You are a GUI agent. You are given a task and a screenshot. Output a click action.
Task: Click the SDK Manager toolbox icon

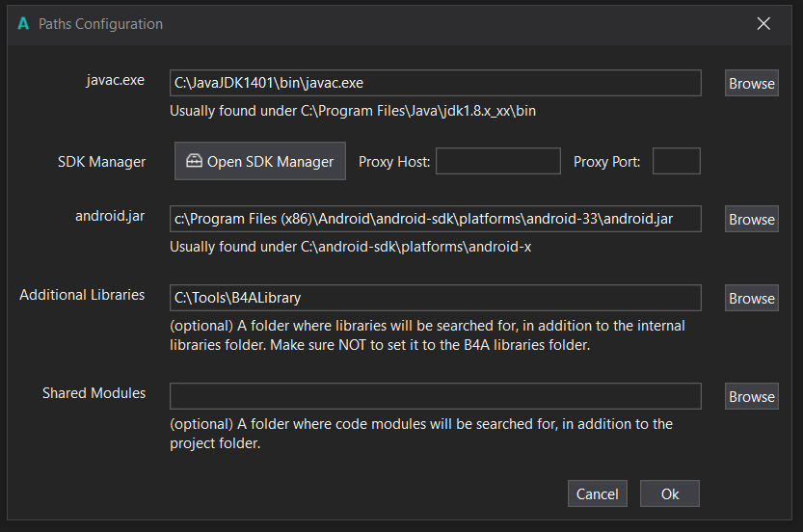(x=194, y=162)
